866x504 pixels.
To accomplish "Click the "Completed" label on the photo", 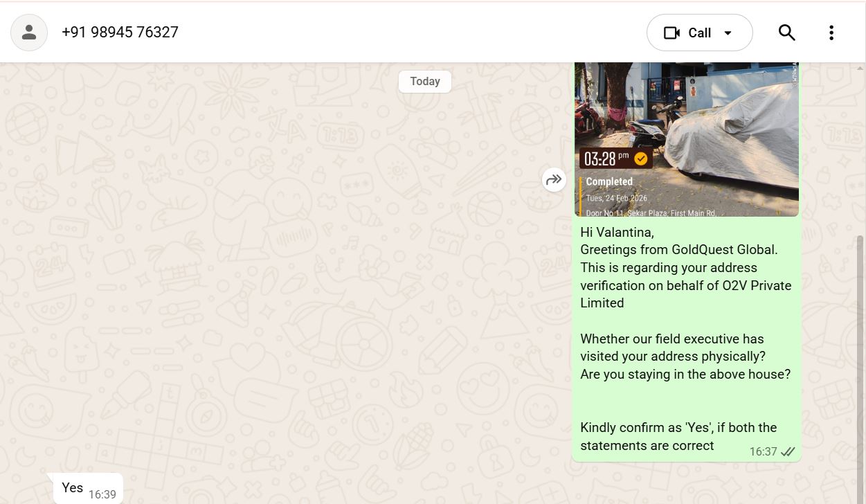I will point(609,182).
